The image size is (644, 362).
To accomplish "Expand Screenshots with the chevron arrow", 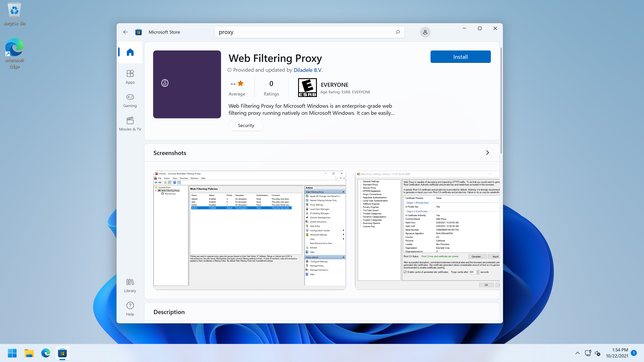I will click(487, 153).
